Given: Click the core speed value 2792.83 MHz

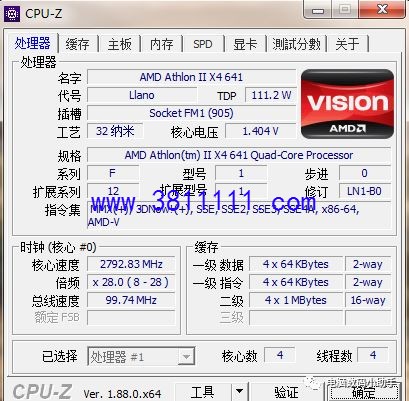Looking at the screenshot, I should pos(131,264).
